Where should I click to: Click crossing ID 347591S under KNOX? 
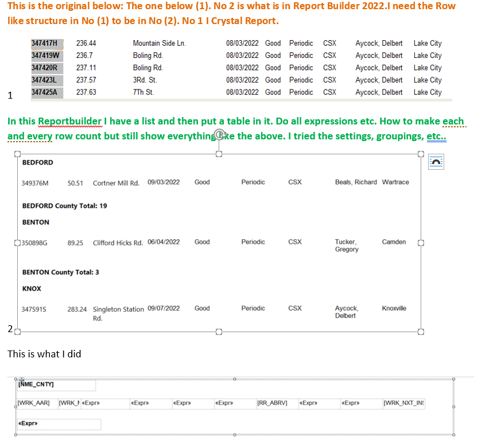pos(34,309)
